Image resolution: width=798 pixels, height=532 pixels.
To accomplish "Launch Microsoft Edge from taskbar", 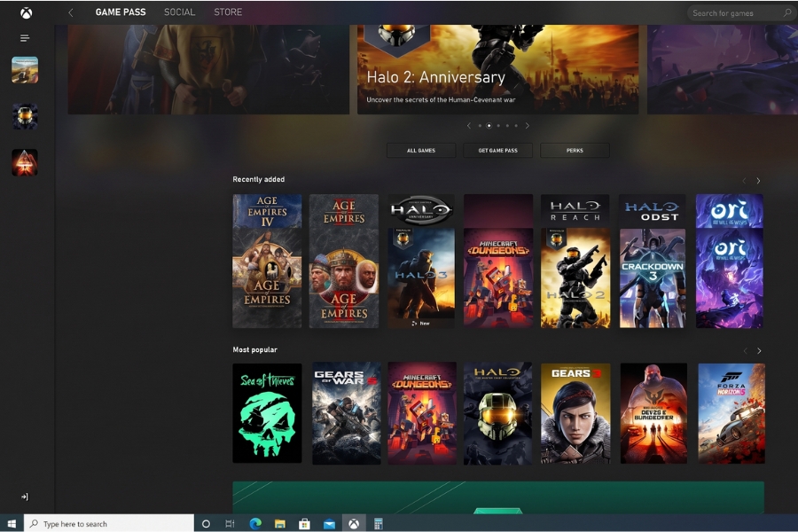I will pyautogui.click(x=255, y=523).
